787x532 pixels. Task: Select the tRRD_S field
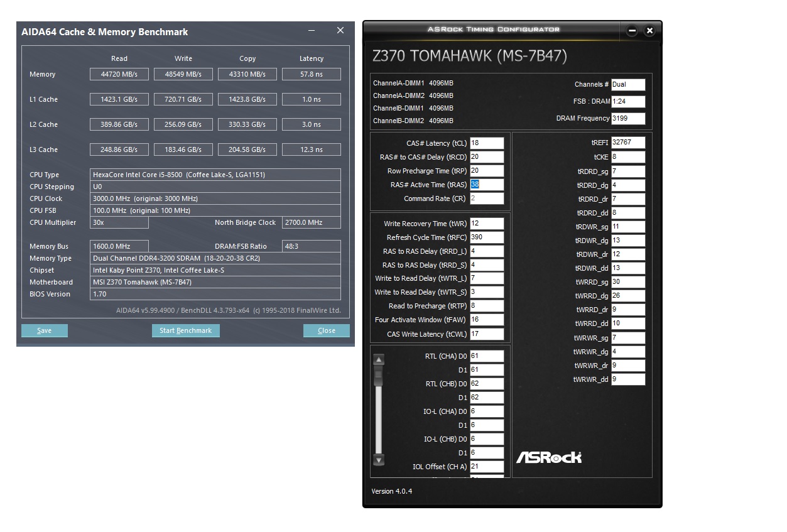click(487, 265)
